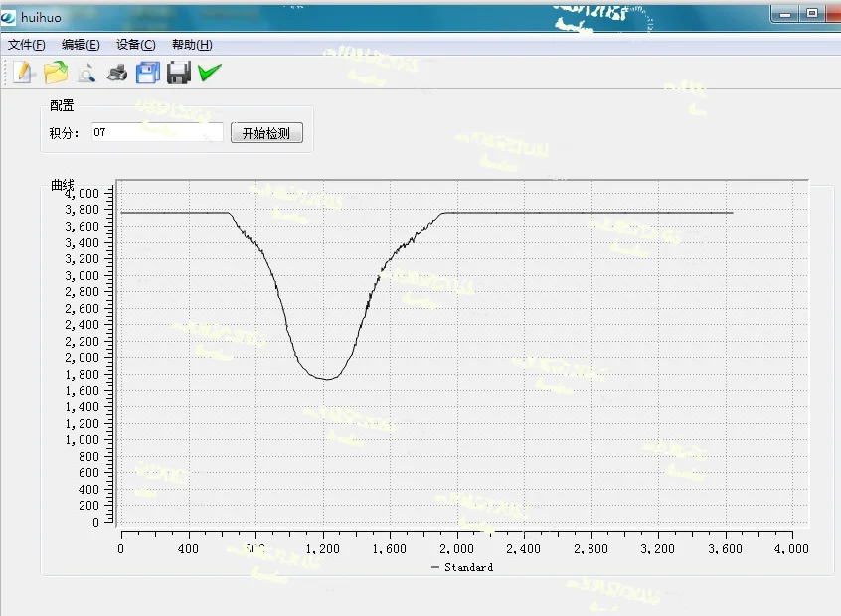This screenshot has height=616, width=841.
Task: Open file with the folder icon
Action: point(56,73)
